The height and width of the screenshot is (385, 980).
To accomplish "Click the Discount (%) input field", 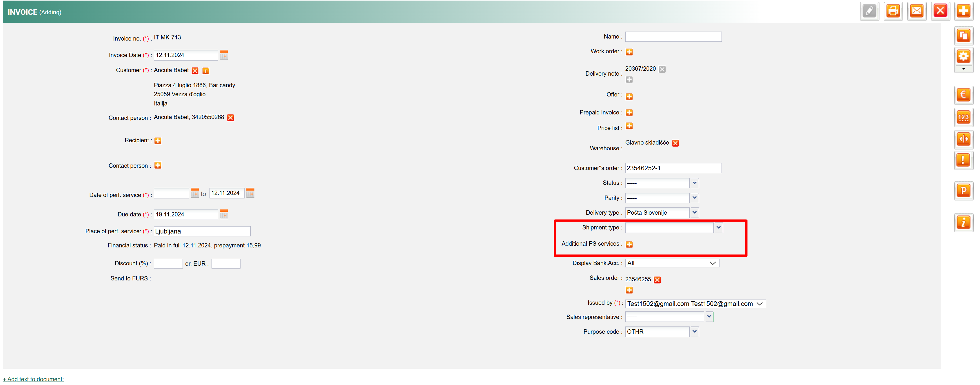I will (x=168, y=264).
